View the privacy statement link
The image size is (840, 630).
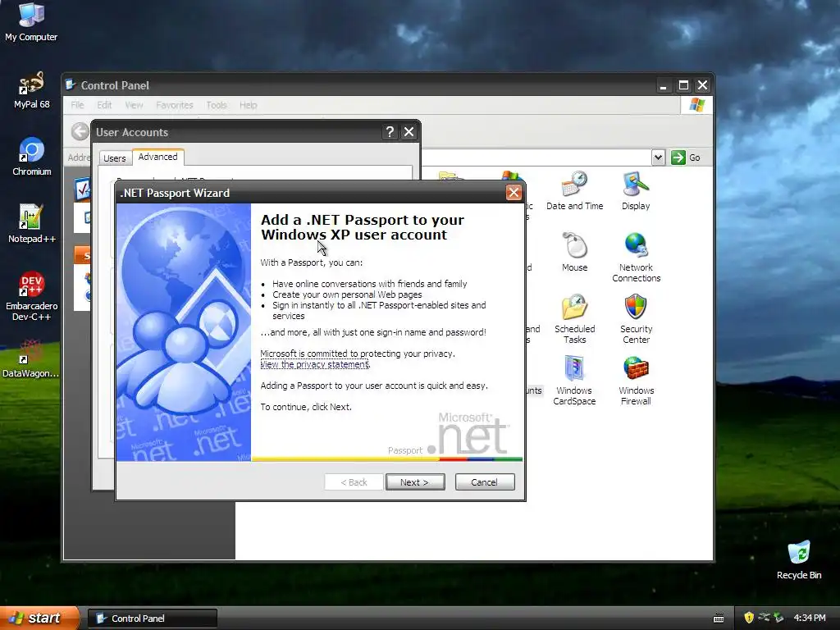point(314,364)
